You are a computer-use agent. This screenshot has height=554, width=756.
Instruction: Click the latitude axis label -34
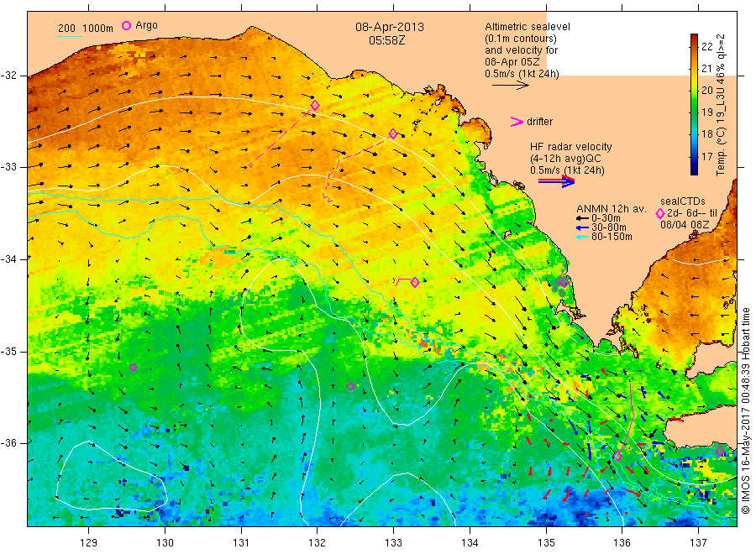click(8, 259)
